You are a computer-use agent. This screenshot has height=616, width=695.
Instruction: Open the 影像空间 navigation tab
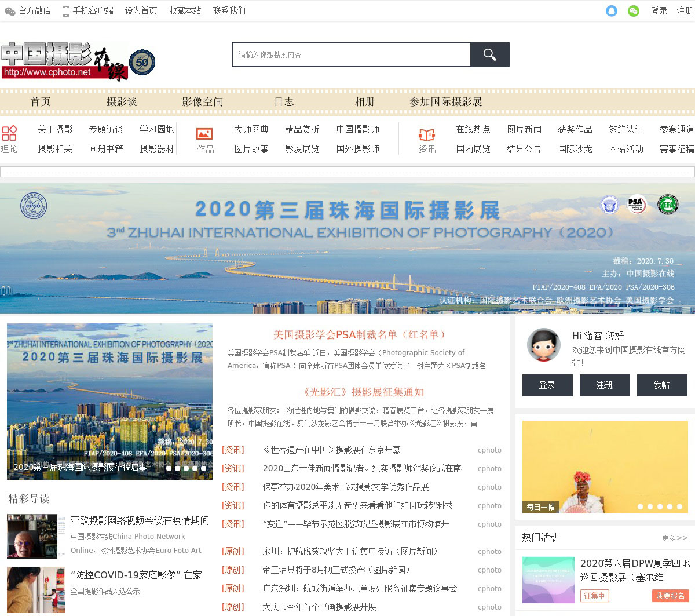tap(202, 102)
